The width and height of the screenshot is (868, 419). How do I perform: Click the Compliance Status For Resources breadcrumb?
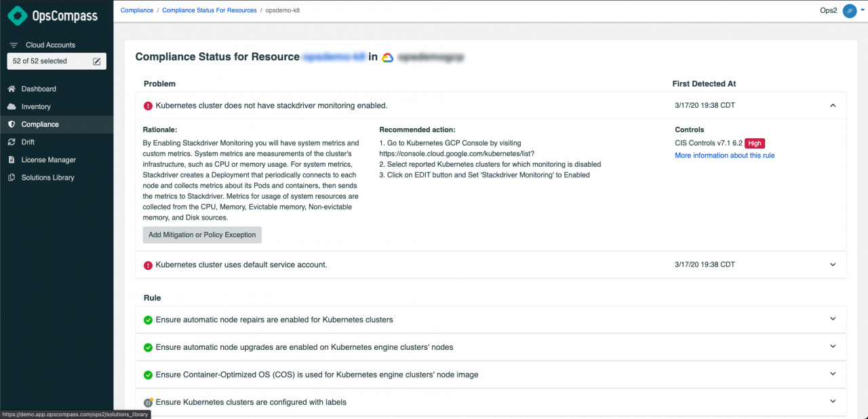coord(210,10)
